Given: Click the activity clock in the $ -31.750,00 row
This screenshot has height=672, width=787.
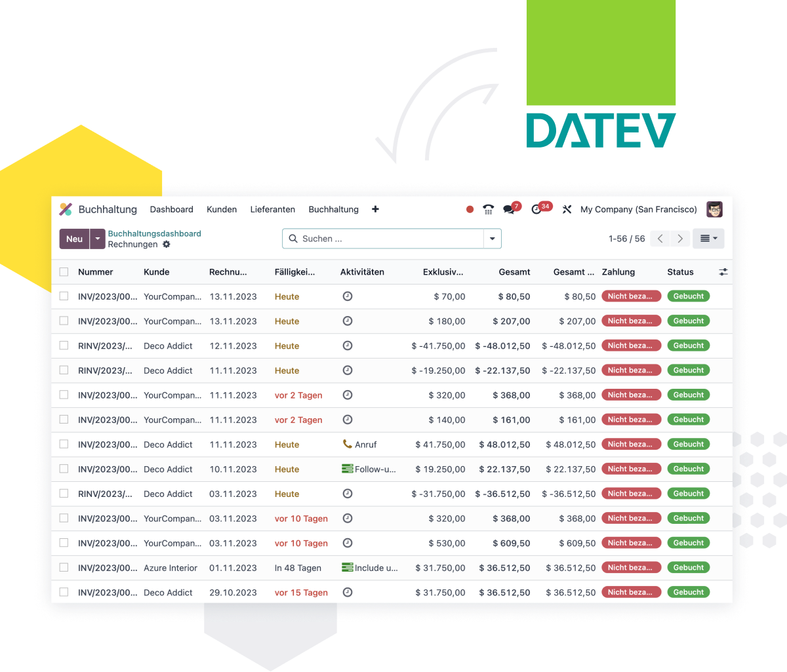Looking at the screenshot, I should [348, 494].
